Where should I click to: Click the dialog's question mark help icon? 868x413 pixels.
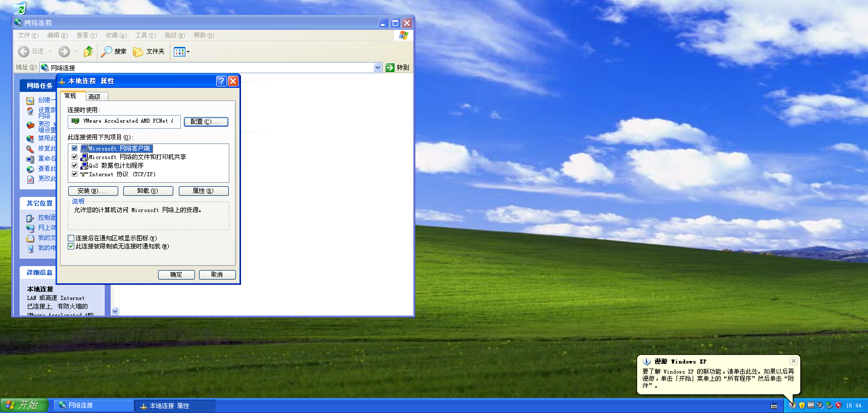pyautogui.click(x=221, y=81)
